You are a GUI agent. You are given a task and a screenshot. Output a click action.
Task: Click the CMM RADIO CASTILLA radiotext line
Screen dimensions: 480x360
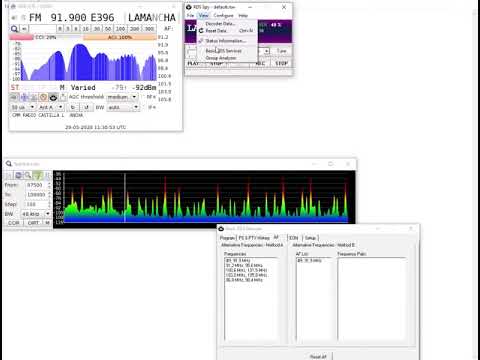coord(48,115)
